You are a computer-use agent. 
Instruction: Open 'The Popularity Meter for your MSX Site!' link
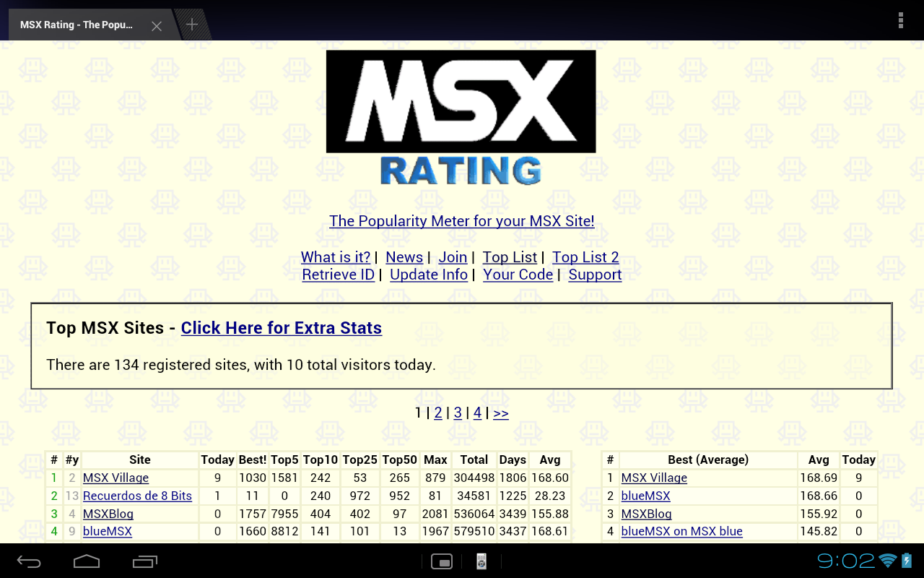click(x=462, y=221)
